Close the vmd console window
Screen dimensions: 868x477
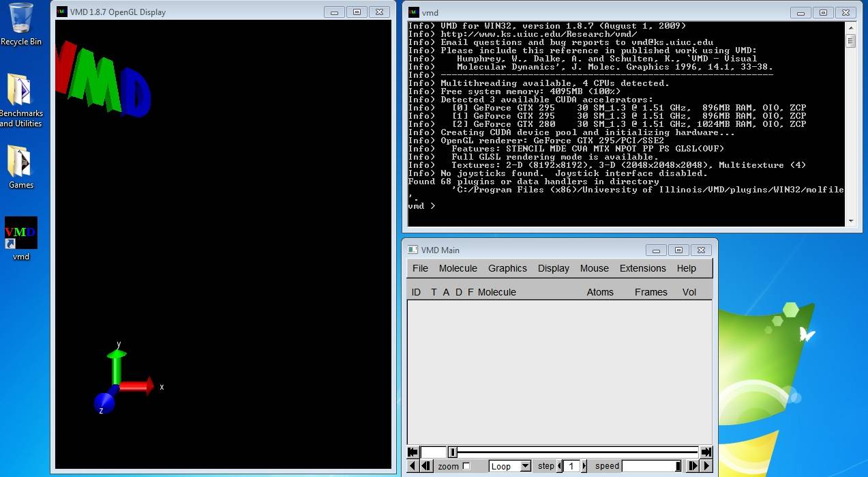(845, 12)
